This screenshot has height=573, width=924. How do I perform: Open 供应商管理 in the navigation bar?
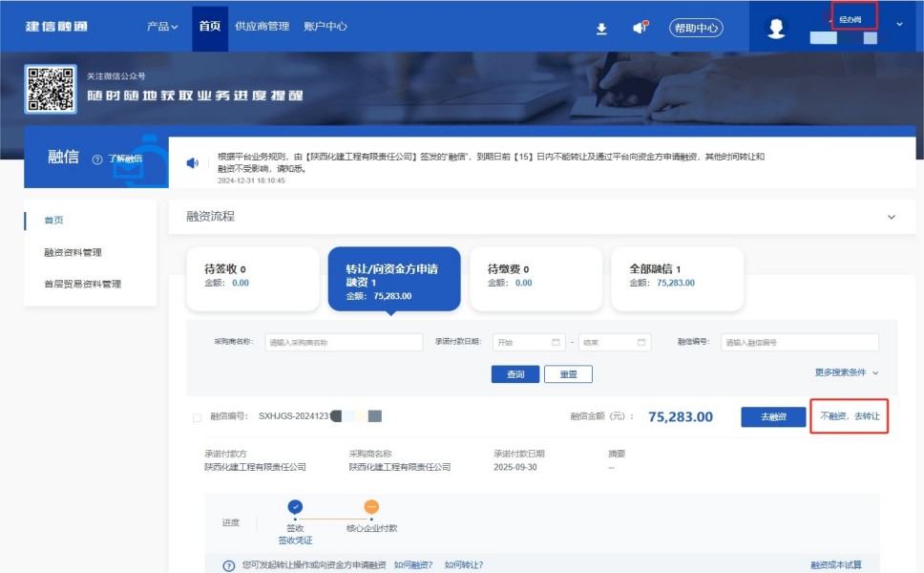coord(262,27)
